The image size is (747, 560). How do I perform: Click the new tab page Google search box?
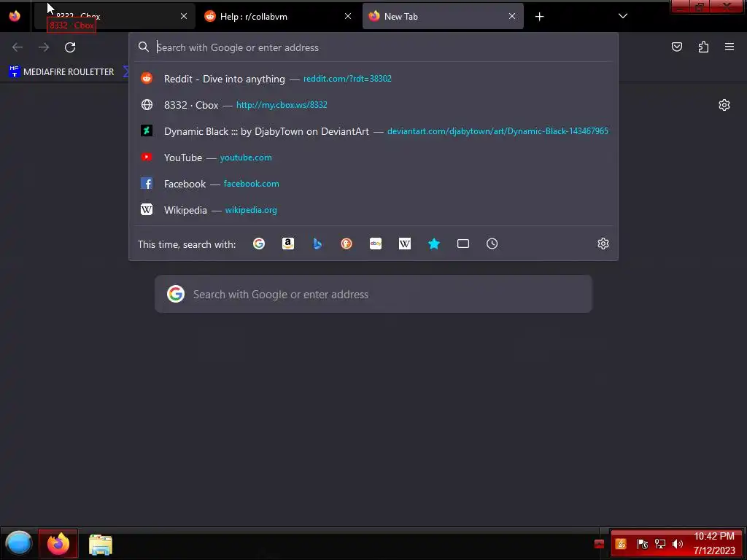(373, 295)
